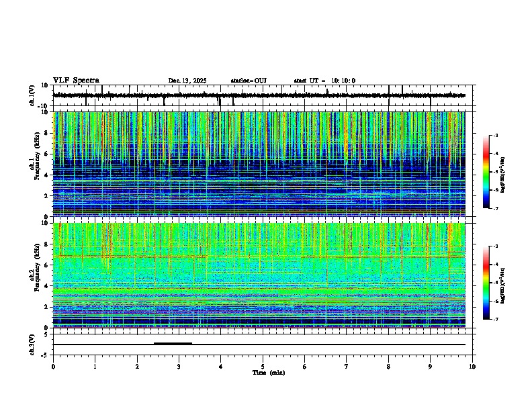Click the ch.2 color bar log(PSD) label
This screenshot has height=411, width=532.
503,286
